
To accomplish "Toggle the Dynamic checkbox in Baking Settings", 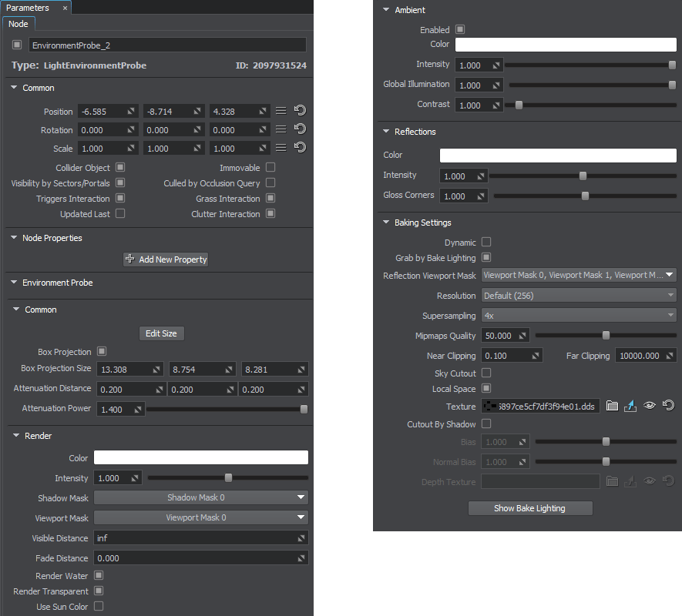I will 486,243.
